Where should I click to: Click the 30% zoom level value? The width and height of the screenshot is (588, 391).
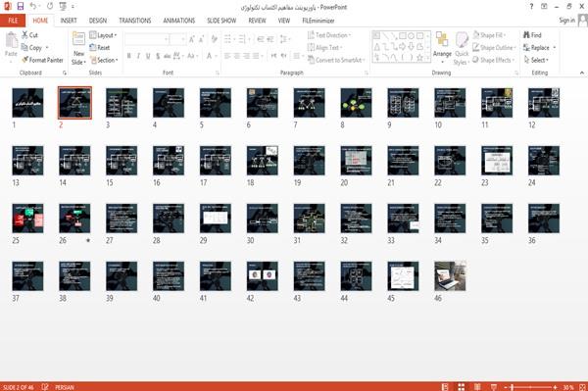point(568,387)
